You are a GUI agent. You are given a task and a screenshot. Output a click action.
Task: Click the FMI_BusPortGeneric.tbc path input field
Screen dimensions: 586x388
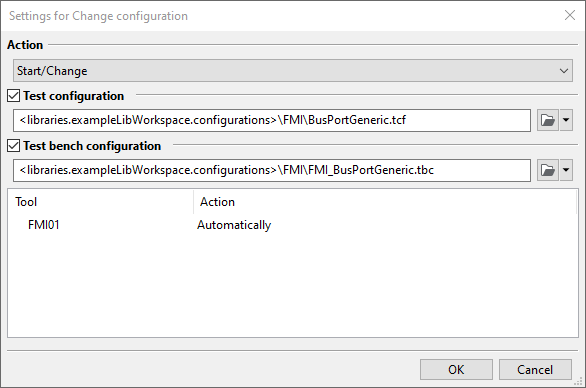tap(272, 170)
